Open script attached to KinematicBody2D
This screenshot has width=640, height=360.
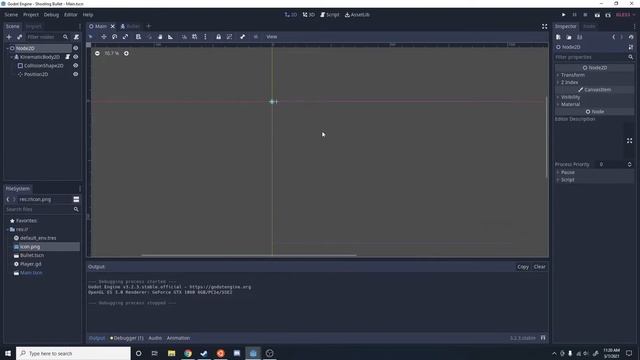(x=68, y=57)
